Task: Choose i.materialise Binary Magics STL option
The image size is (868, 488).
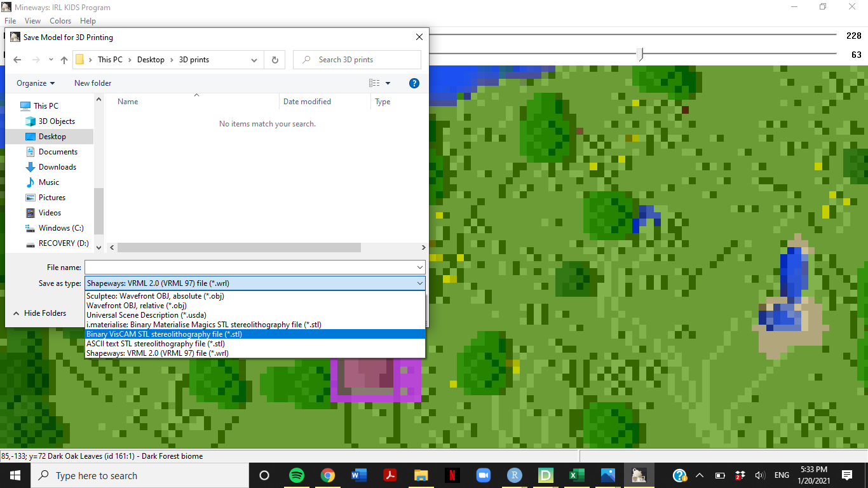Action: [255, 325]
